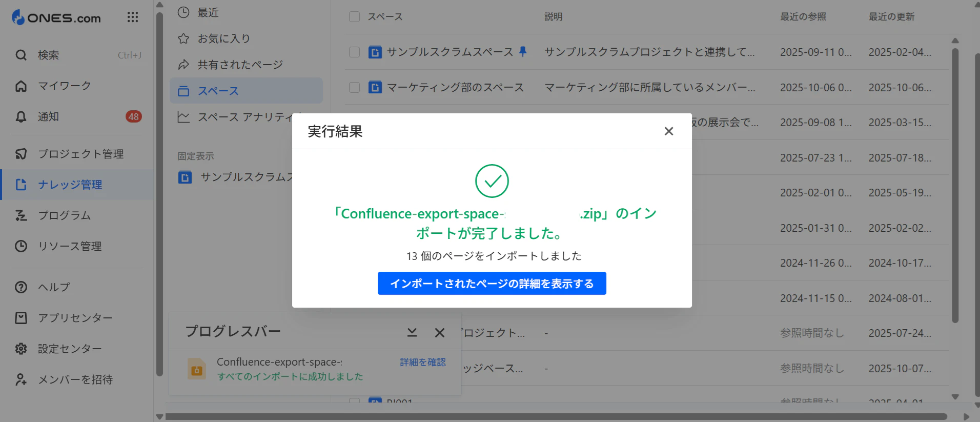This screenshot has width=980, height=422.
Task: Open the ONES.com logo home
Action: coord(56,17)
